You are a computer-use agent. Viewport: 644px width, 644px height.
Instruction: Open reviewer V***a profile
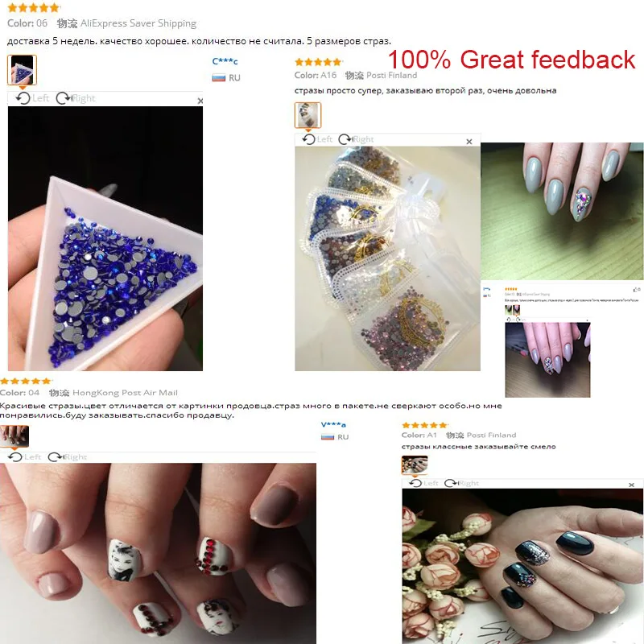coord(333,424)
